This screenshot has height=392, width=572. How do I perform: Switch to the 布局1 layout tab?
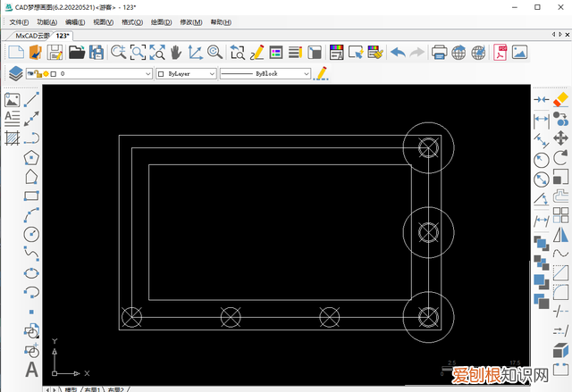coord(92,389)
